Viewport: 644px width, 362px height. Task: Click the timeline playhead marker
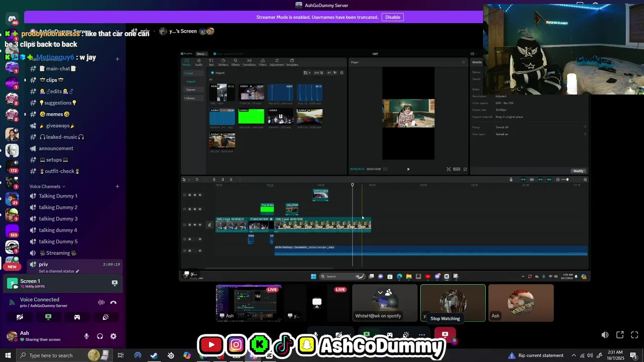click(352, 185)
